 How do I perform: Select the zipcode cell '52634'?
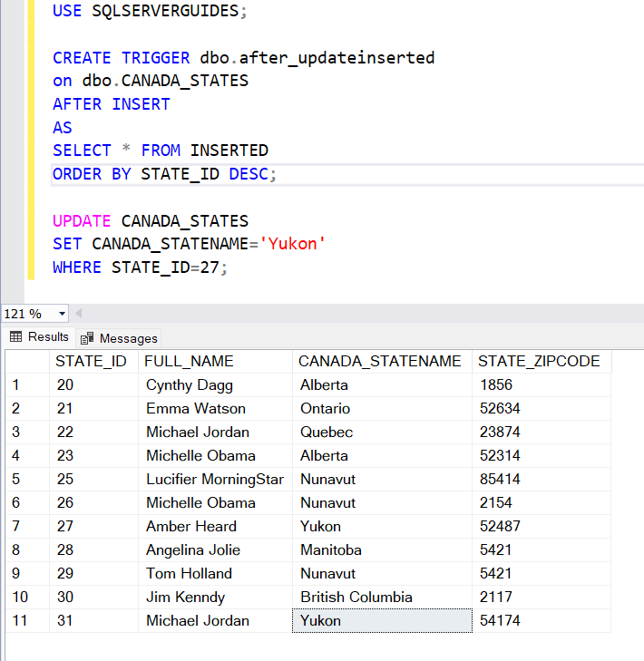(542, 409)
